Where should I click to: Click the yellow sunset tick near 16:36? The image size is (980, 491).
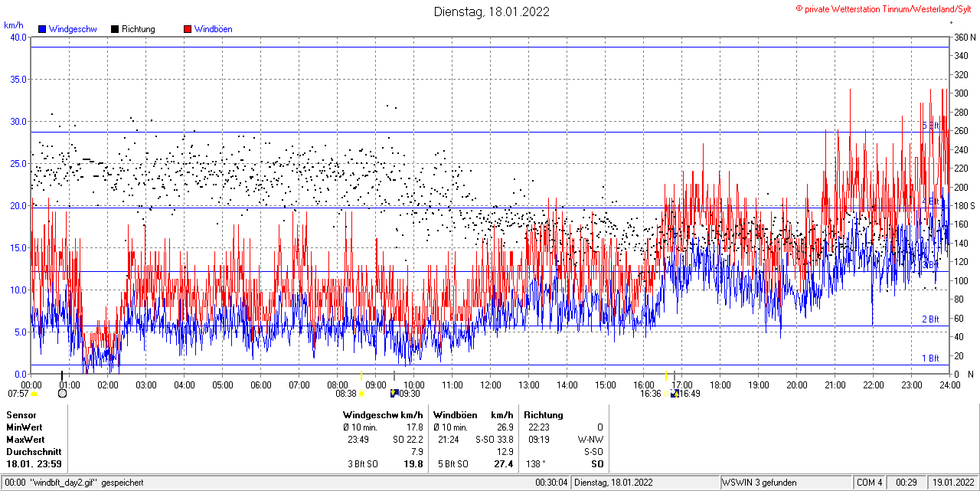666,375
